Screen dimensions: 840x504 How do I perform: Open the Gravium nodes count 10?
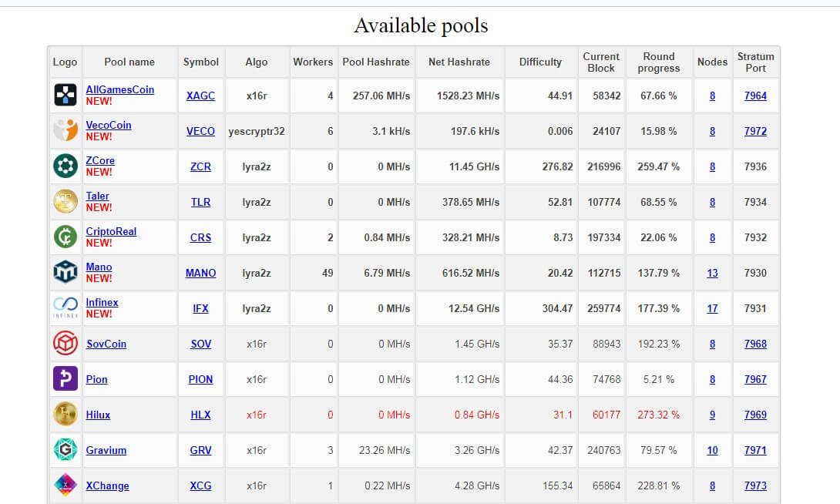click(712, 450)
